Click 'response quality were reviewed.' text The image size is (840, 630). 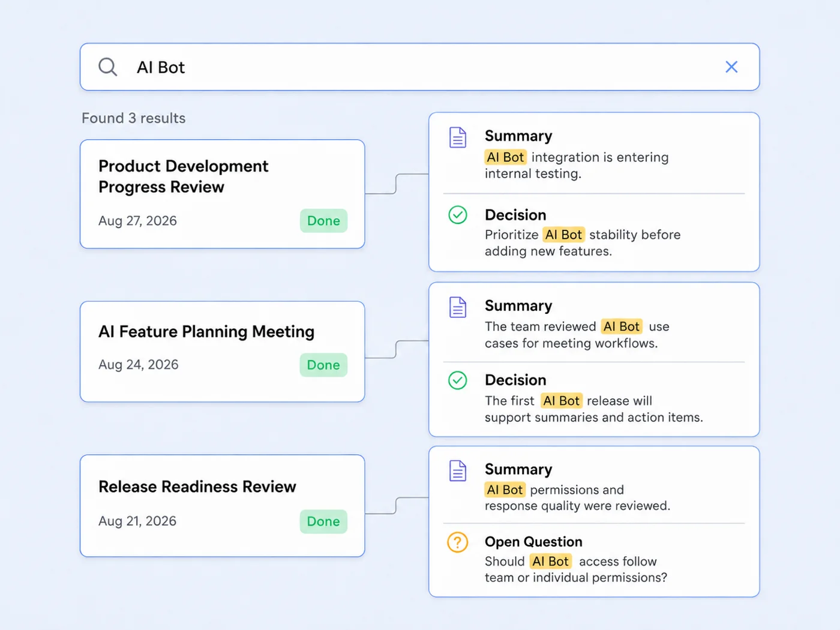(x=577, y=506)
